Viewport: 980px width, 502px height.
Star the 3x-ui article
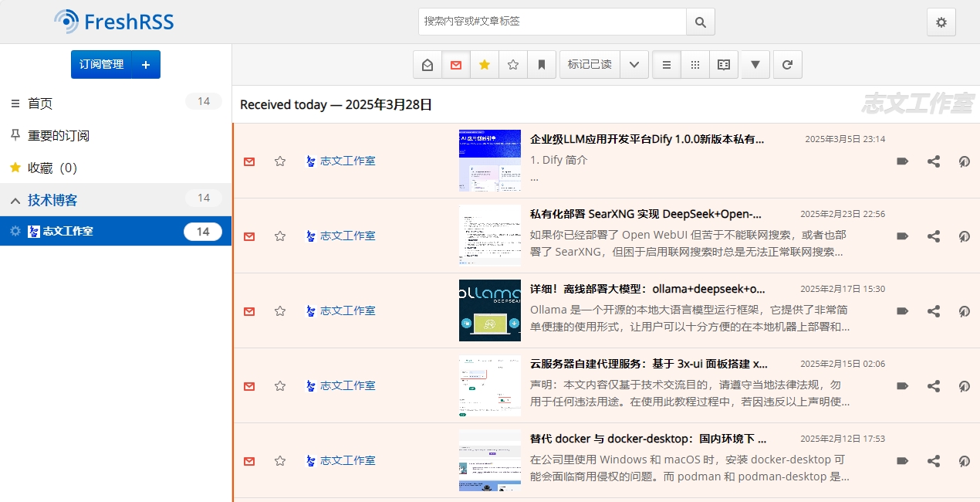coord(280,386)
